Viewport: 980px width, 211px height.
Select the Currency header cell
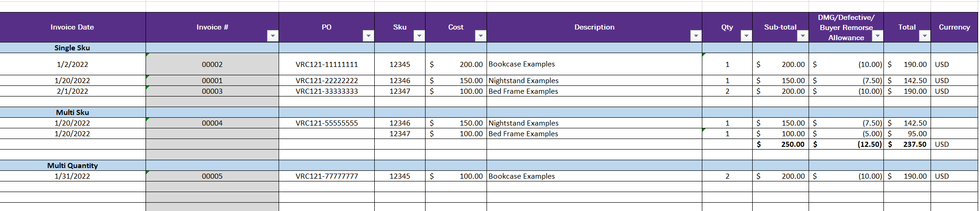click(954, 27)
